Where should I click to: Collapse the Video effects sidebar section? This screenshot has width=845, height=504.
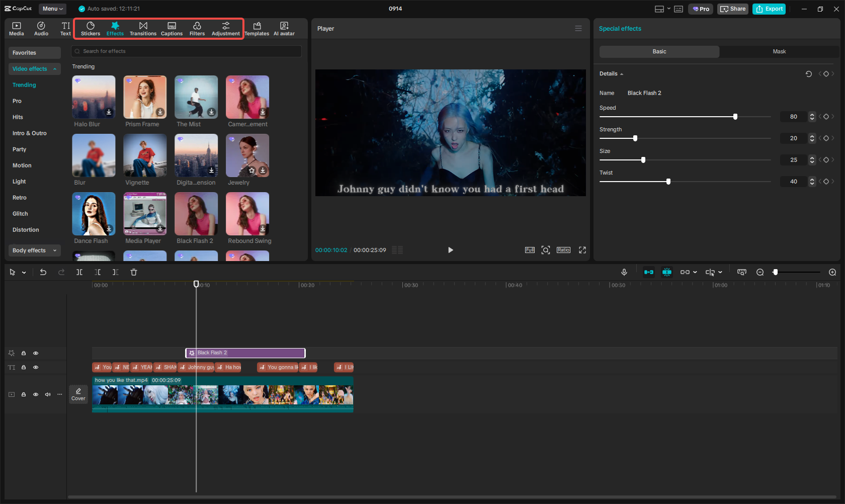54,69
